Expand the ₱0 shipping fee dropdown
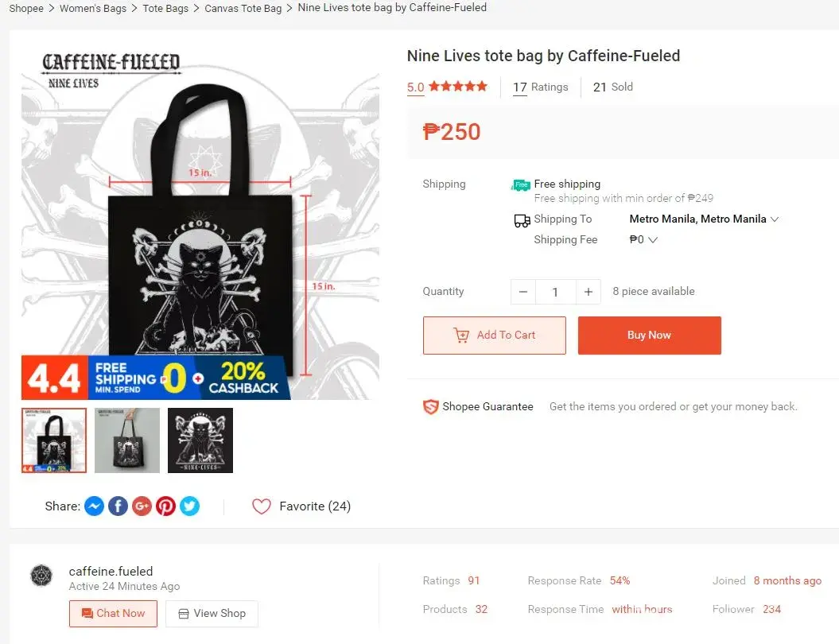Viewport: 839px width, 644px height. (x=653, y=240)
